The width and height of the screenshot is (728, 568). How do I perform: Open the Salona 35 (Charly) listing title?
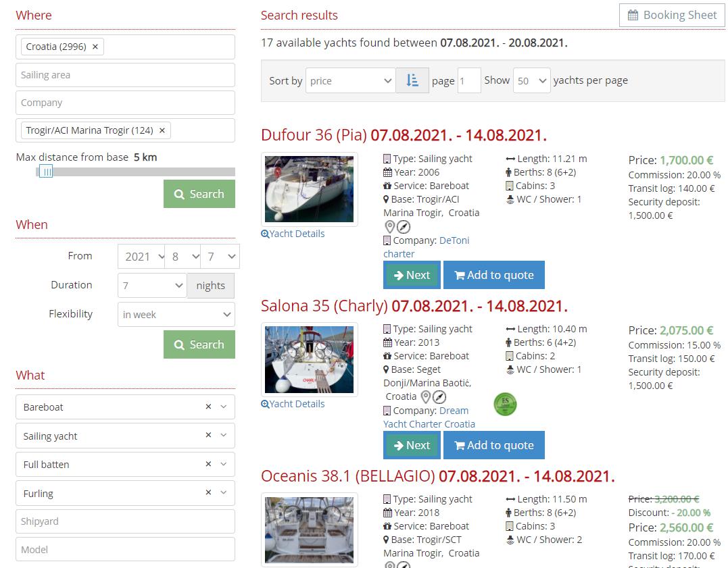tap(414, 306)
